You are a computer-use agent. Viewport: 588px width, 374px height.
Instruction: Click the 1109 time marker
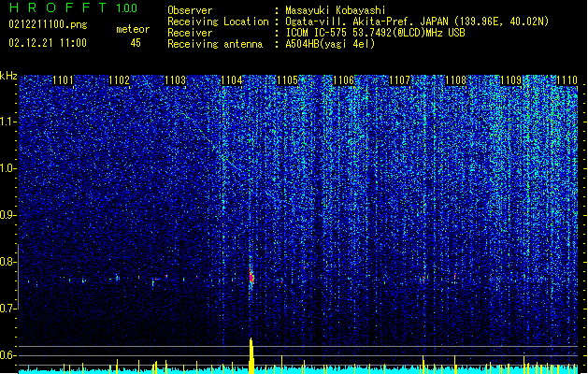click(511, 80)
